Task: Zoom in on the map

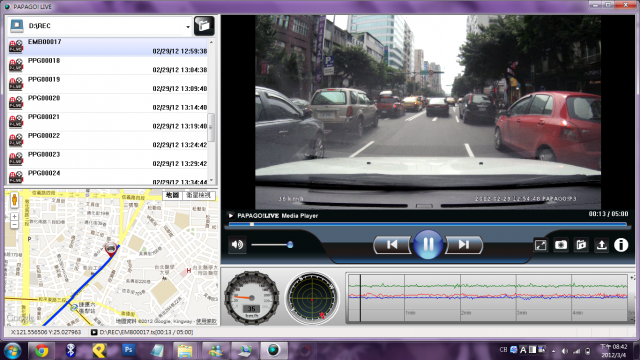Action: [14, 216]
